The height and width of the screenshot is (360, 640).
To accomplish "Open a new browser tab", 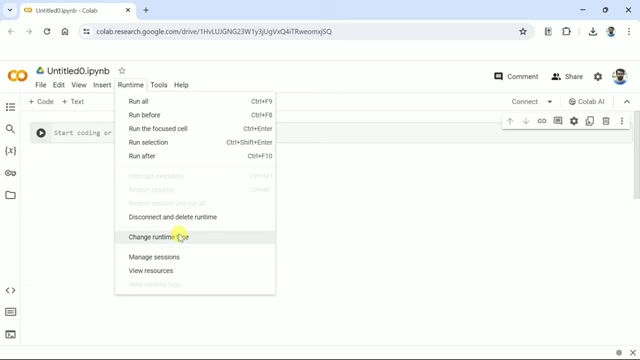I will pos(146,10).
